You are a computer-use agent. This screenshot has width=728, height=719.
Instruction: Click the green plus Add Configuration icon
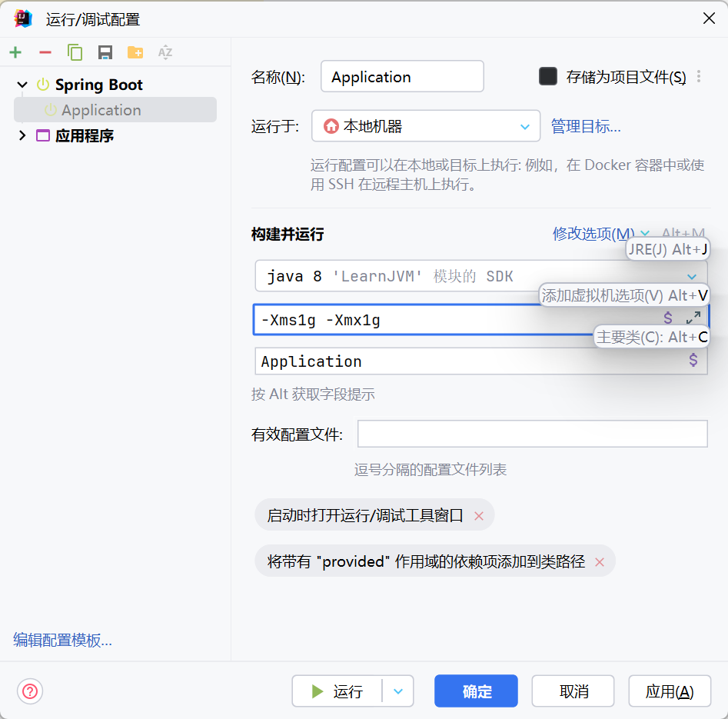click(15, 52)
